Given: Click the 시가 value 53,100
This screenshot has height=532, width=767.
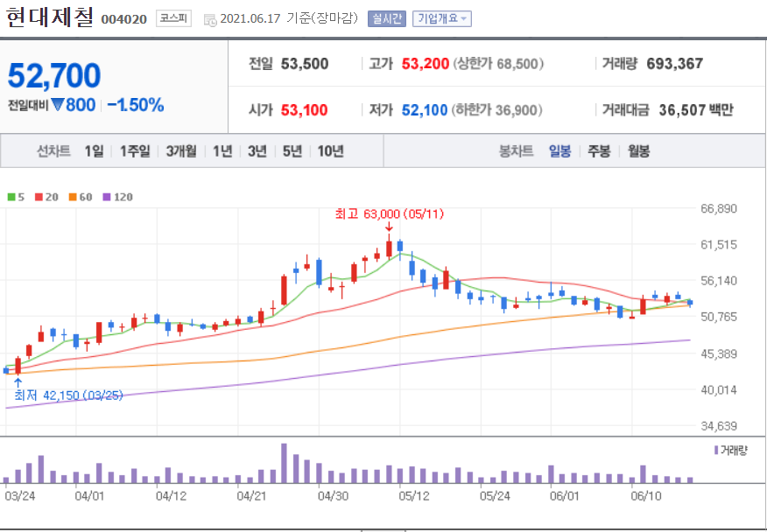Looking at the screenshot, I should (304, 110).
